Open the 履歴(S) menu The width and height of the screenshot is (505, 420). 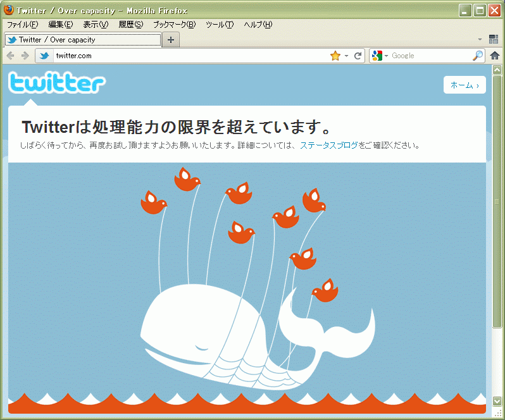131,25
